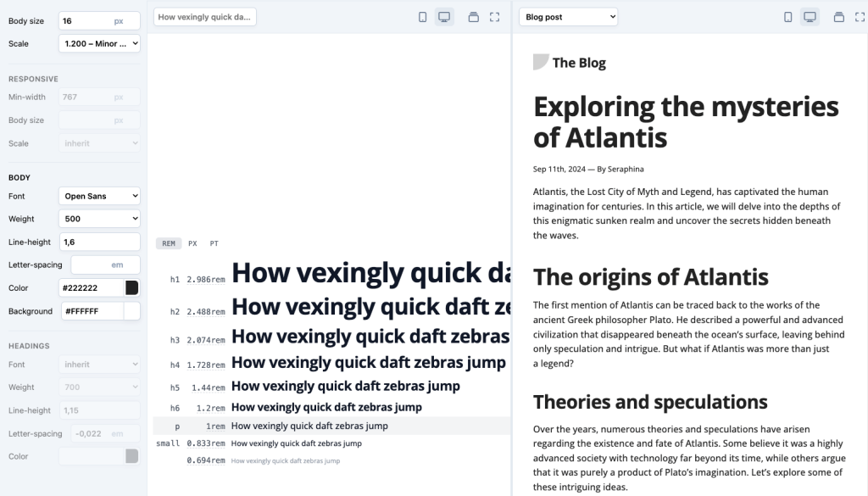
Task: Click the Responsive Min-width input 767
Action: coord(99,97)
